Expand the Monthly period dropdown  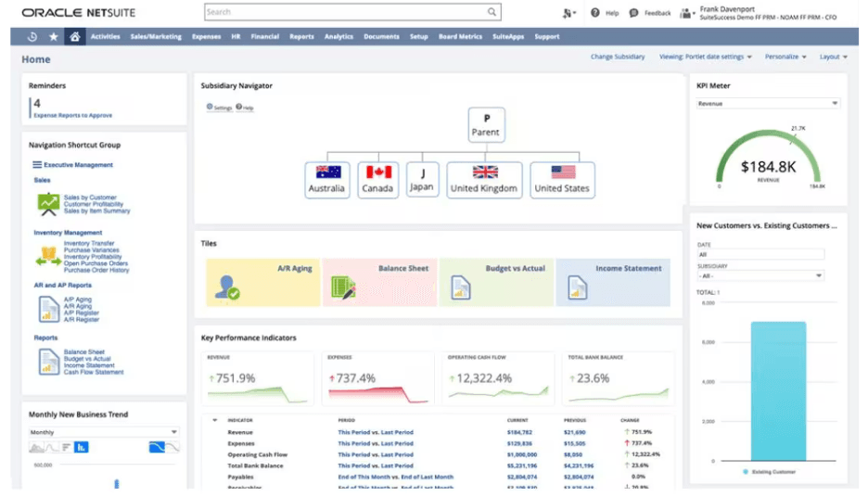pyautogui.click(x=104, y=432)
